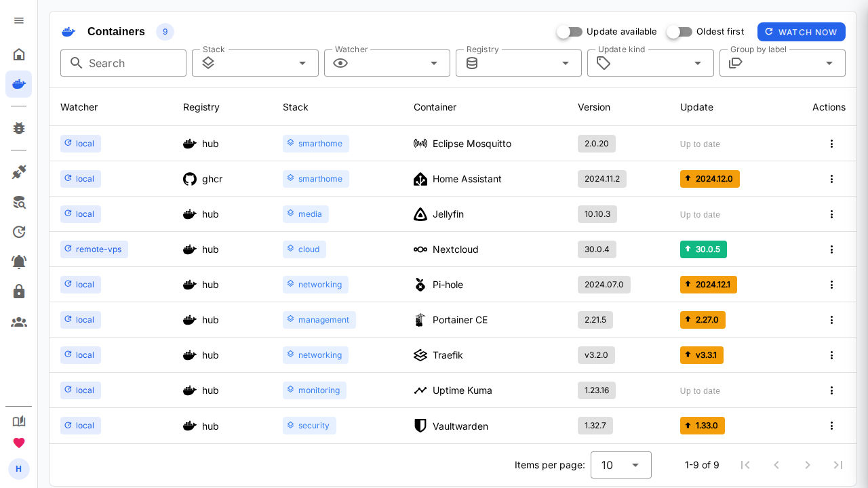Expand the Registry filter dropdown
This screenshot has height=488, width=868.
519,63
